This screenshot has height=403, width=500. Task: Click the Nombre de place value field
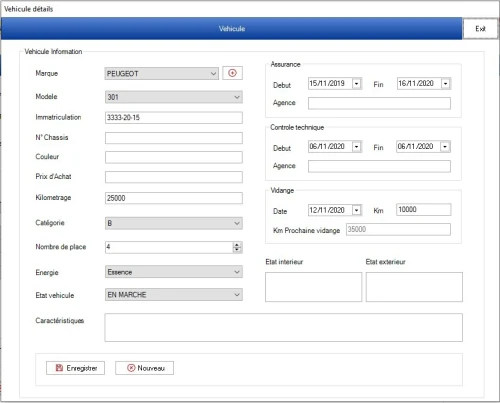pos(169,247)
